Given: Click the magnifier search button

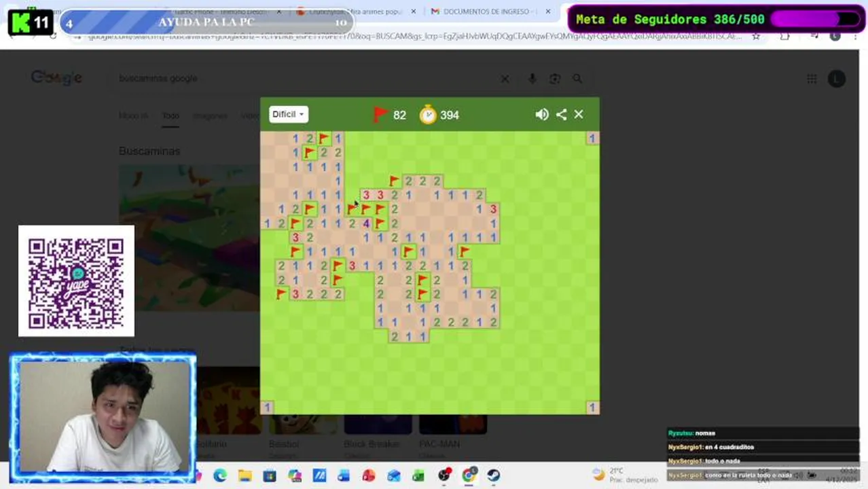Looking at the screenshot, I should [577, 79].
